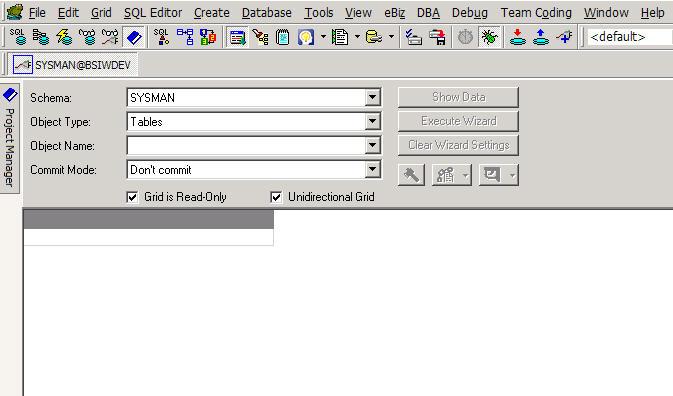Screen dimensions: 673x396
Task: Open the blue boxes diagram icon
Action: [x=185, y=37]
